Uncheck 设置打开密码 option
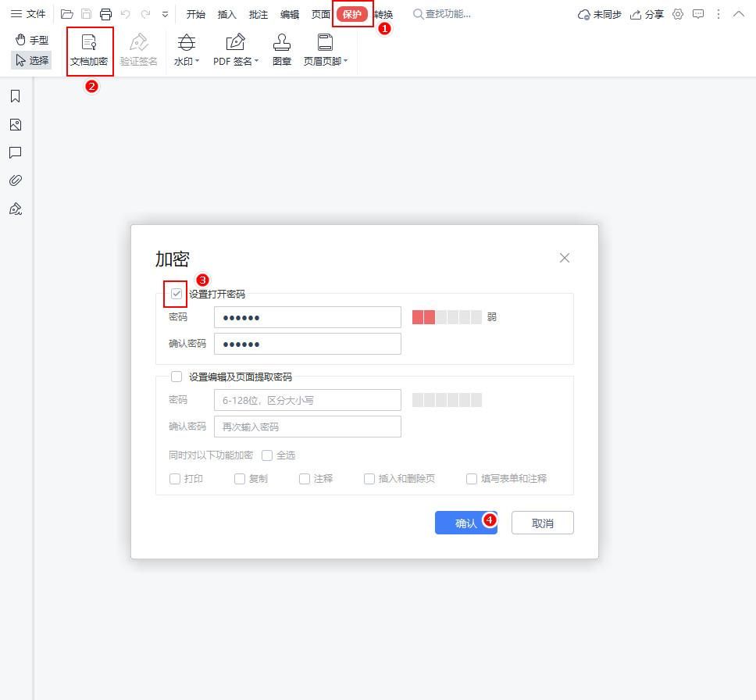Image resolution: width=756 pixels, height=700 pixels. pos(176,294)
